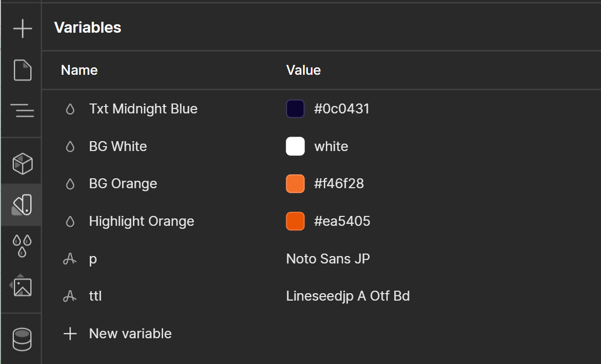The height and width of the screenshot is (364, 601).
Task: Click the Variables panel title
Action: 88,27
